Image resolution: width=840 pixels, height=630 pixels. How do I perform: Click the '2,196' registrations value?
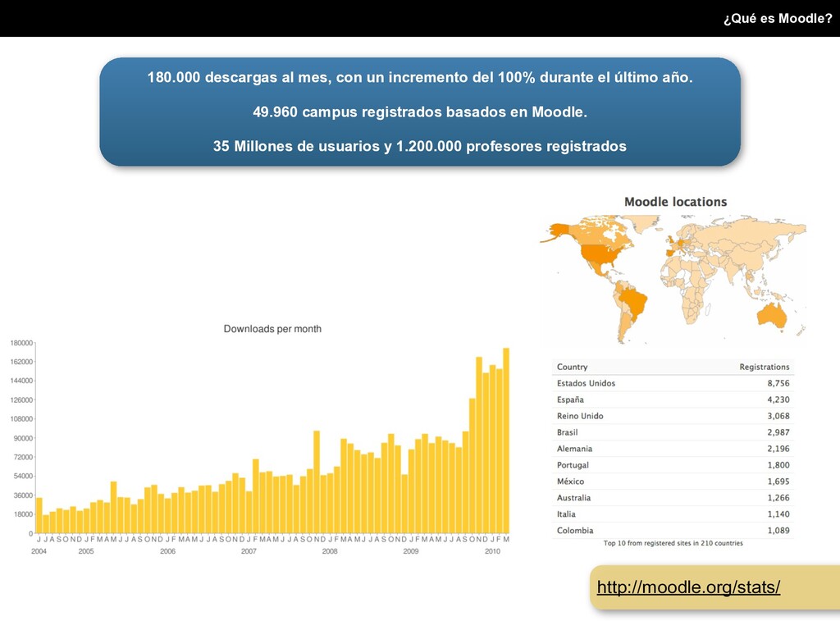[778, 449]
